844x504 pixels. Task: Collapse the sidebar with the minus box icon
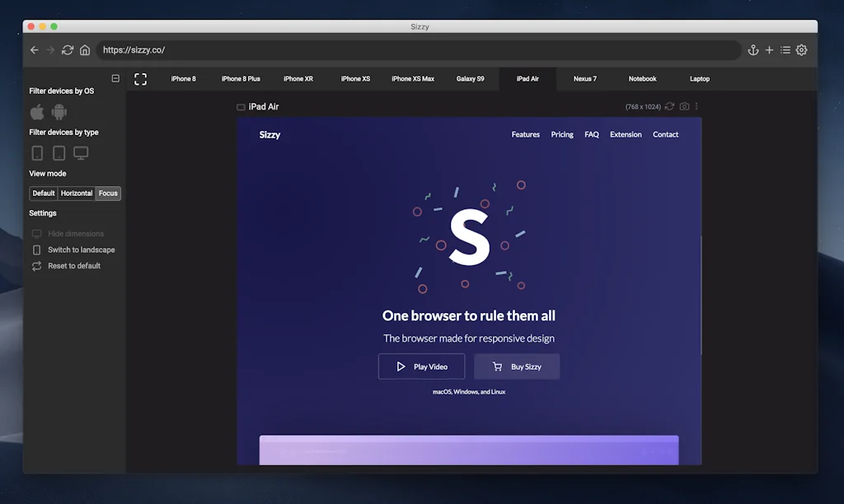click(115, 79)
